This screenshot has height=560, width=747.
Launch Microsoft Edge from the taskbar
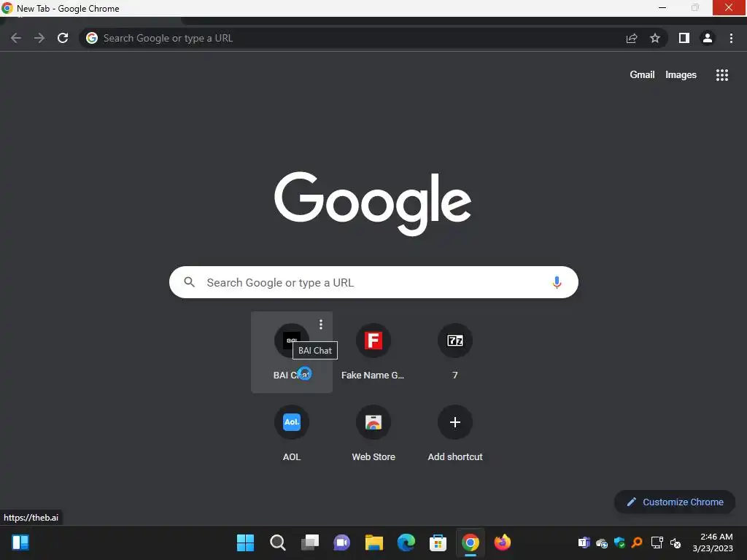coord(406,542)
